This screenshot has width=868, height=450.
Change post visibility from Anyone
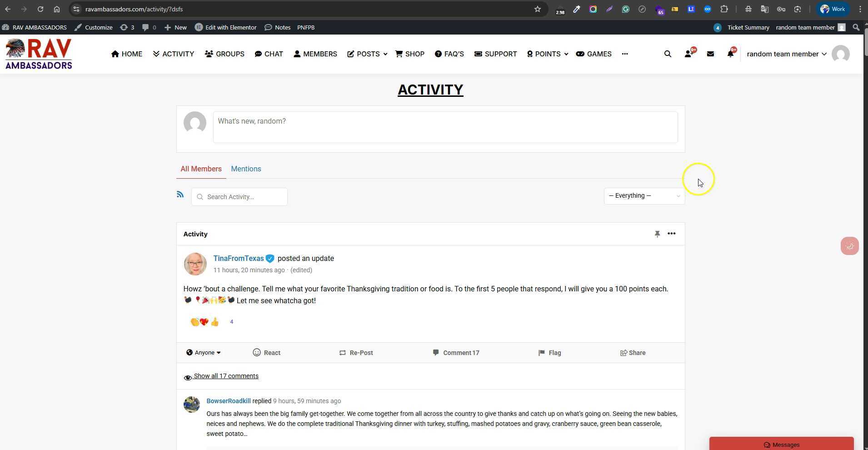tap(203, 353)
